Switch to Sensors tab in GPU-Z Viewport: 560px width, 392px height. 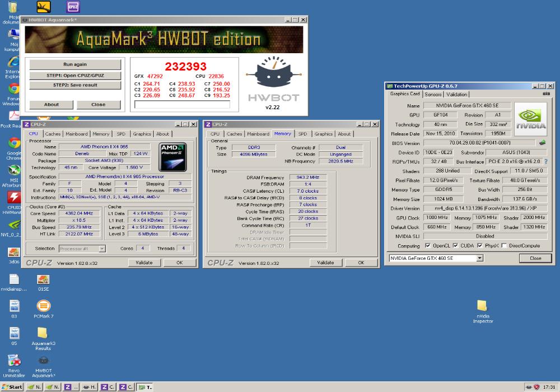point(433,94)
